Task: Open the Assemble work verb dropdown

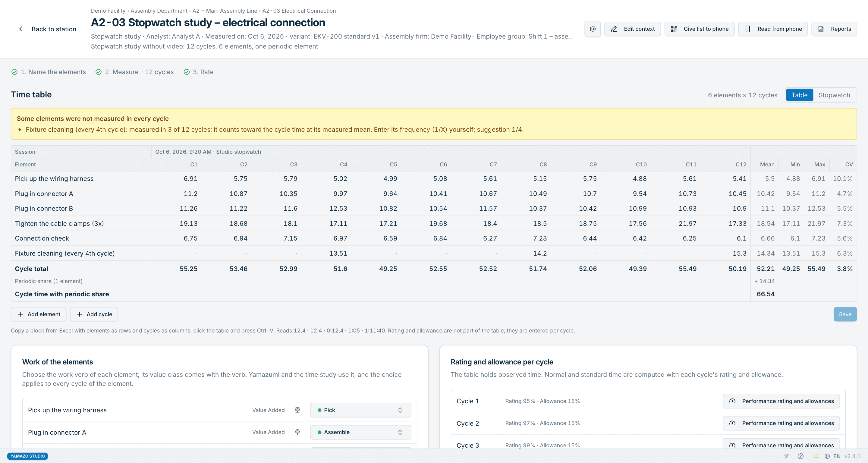Action: (360, 432)
